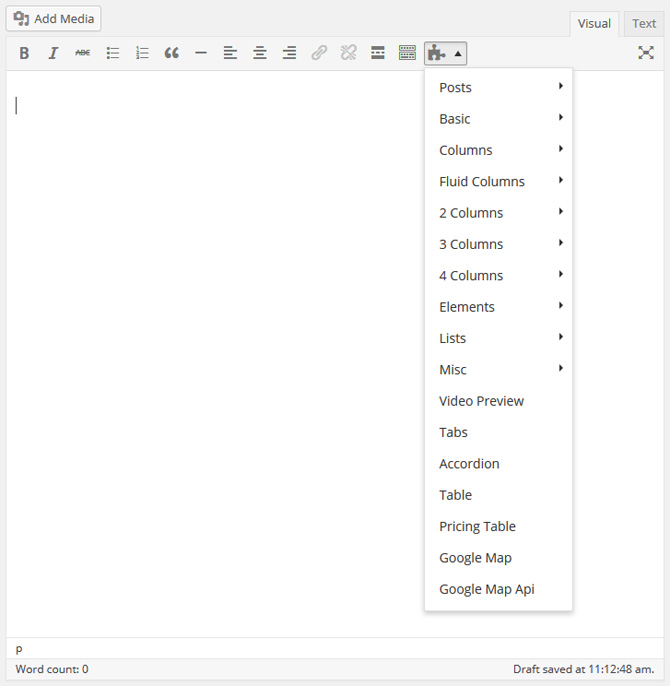Insert a Read More tag

(378, 53)
